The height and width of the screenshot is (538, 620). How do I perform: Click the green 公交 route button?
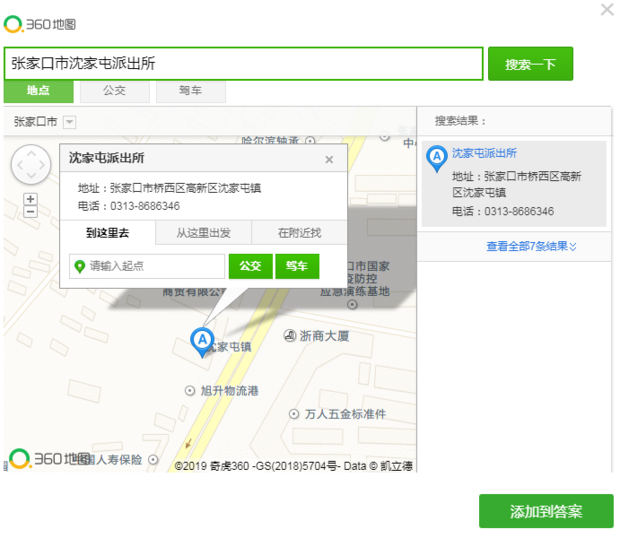(251, 266)
